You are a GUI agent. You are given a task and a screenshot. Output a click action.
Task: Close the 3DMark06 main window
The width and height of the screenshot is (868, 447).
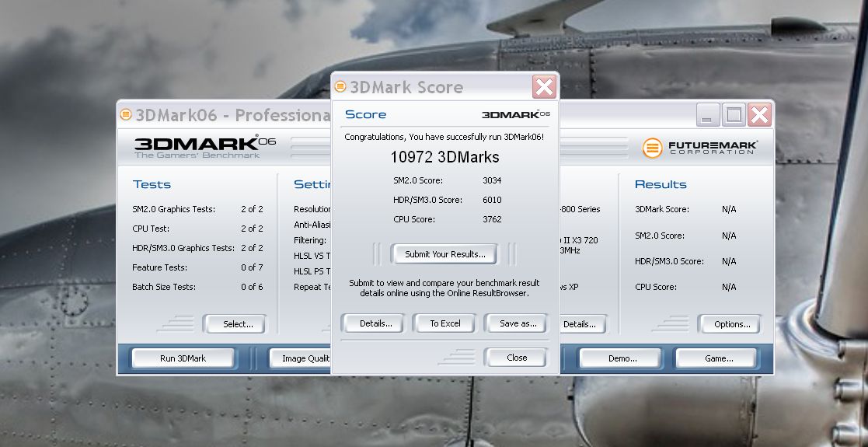(759, 114)
